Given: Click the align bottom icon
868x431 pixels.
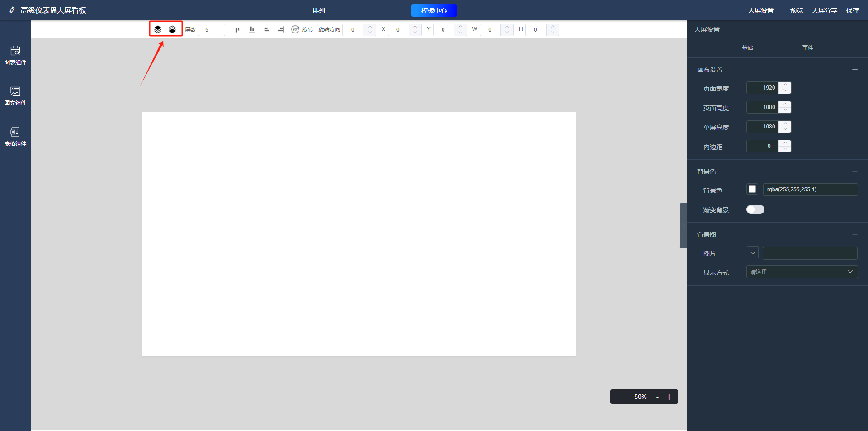Looking at the screenshot, I should pyautogui.click(x=252, y=29).
